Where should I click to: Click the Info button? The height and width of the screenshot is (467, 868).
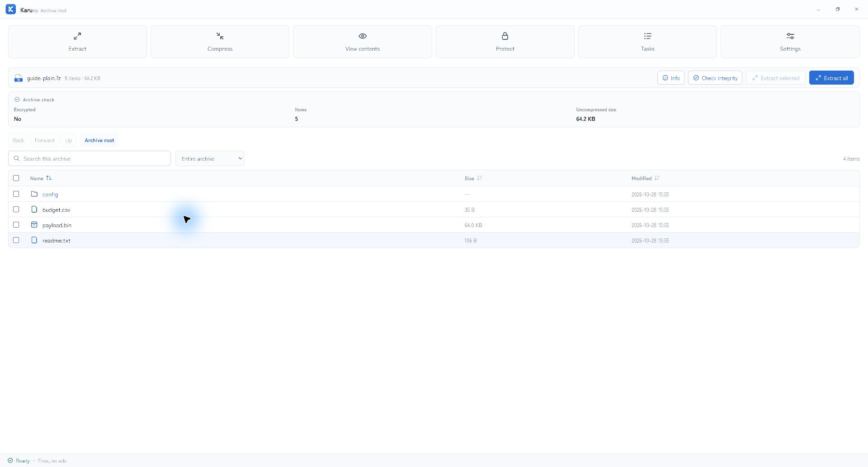pyautogui.click(x=671, y=78)
